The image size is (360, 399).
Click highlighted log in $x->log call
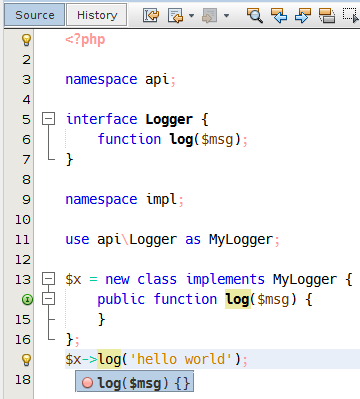tap(110, 360)
